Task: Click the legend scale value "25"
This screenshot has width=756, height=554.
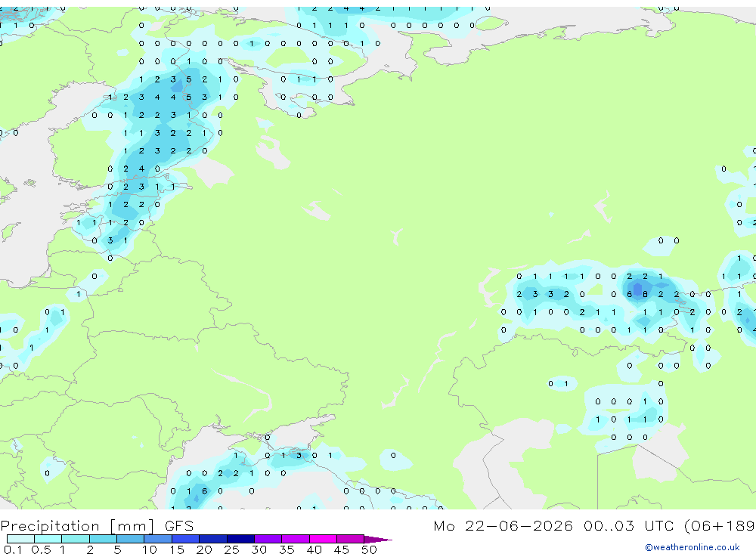Action: pos(232,549)
